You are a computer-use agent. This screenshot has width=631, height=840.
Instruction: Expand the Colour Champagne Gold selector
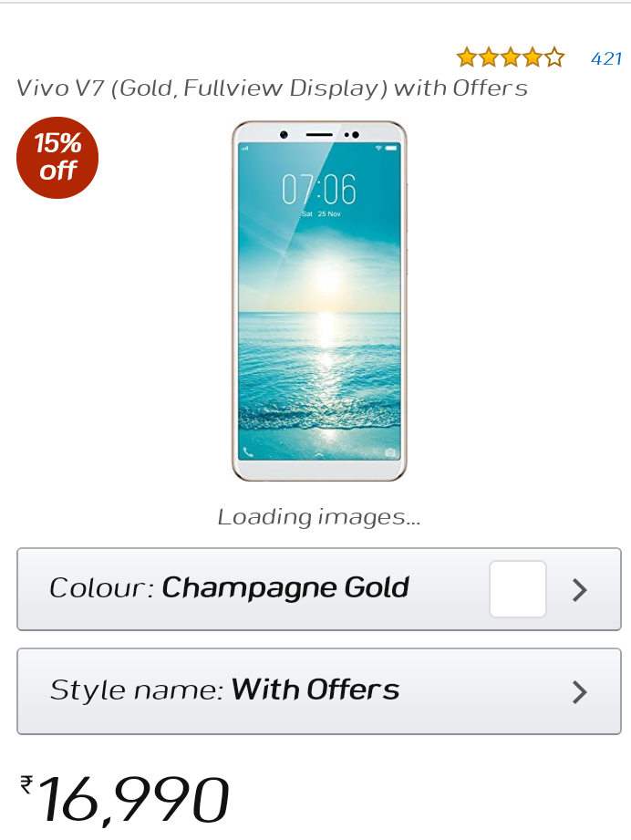319,589
